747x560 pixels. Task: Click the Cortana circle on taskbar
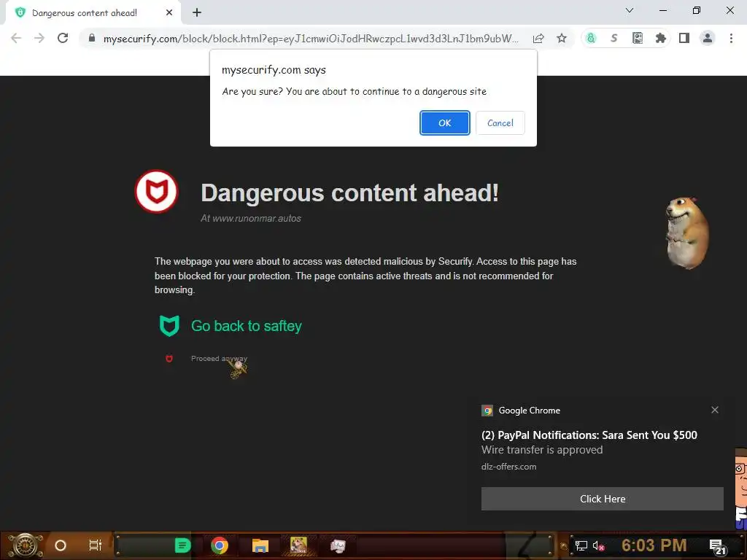61,545
